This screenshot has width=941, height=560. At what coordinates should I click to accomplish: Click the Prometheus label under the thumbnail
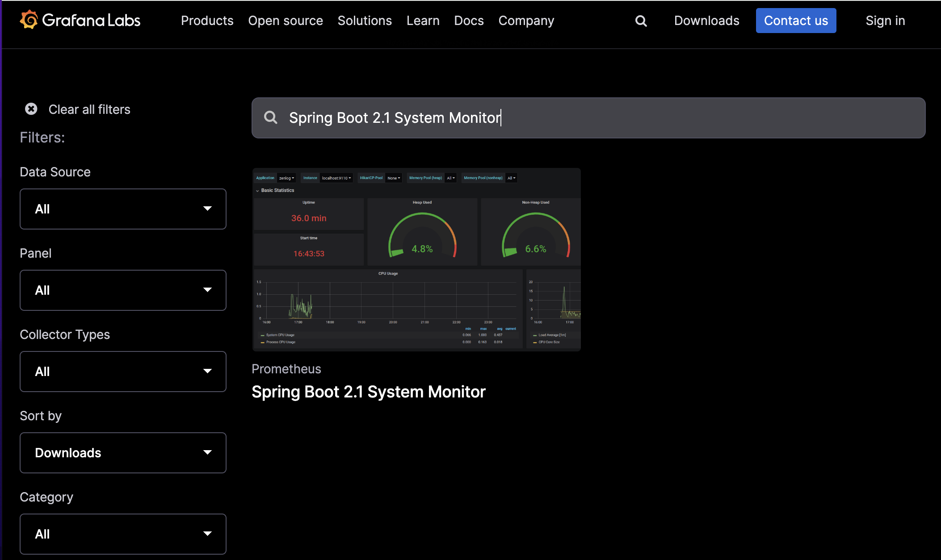286,369
